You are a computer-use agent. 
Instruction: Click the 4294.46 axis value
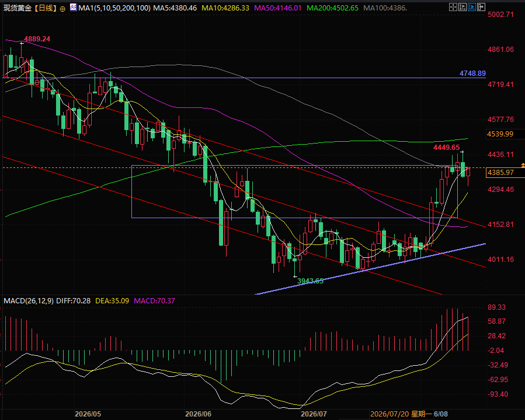tap(500, 189)
